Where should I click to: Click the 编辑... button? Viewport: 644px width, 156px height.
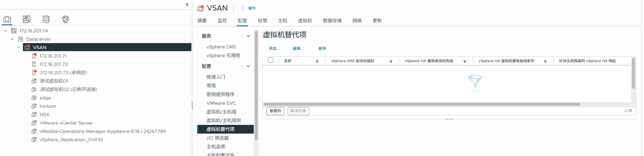click(298, 48)
